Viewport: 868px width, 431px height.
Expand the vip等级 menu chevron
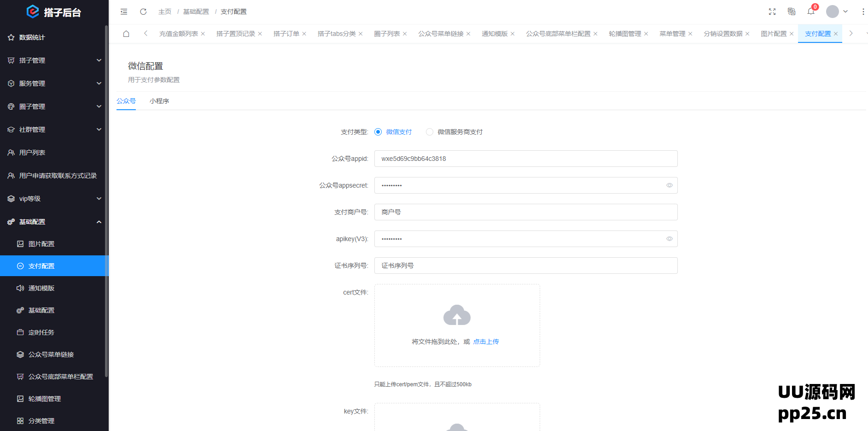(99, 198)
